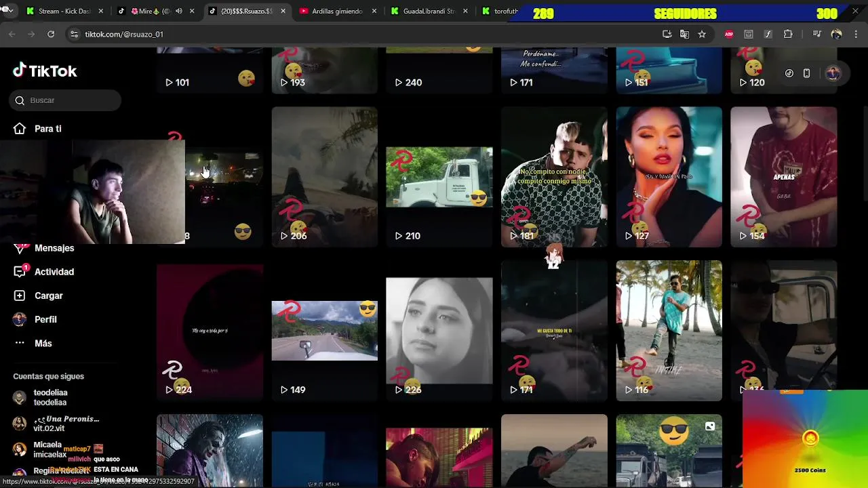
Task: Click the site info icon in address bar
Action: click(74, 34)
